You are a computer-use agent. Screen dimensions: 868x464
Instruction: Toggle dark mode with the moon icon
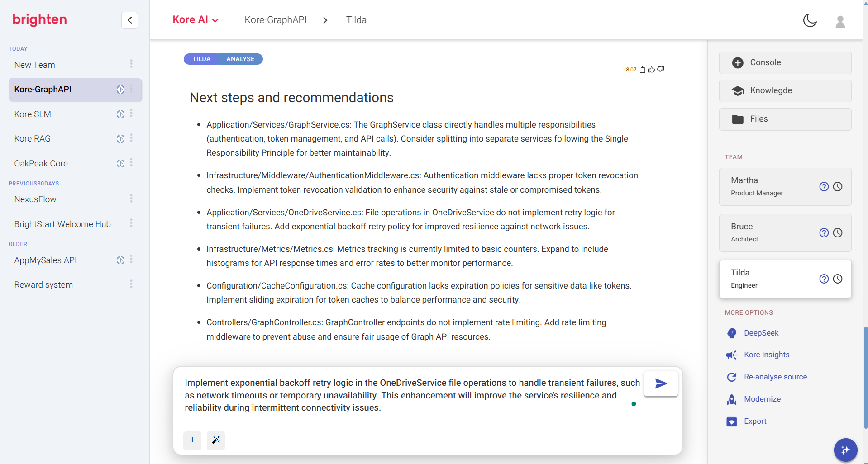[x=810, y=20]
